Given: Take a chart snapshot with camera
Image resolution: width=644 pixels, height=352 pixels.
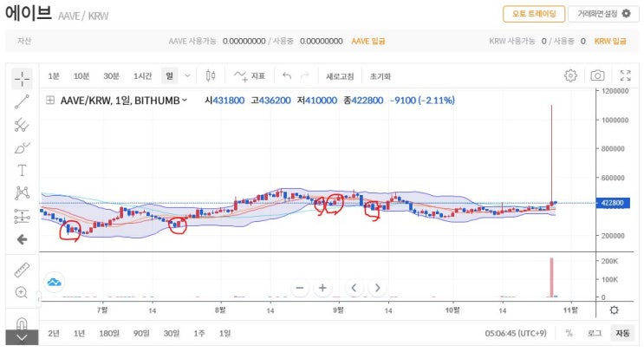Looking at the screenshot, I should [x=597, y=75].
